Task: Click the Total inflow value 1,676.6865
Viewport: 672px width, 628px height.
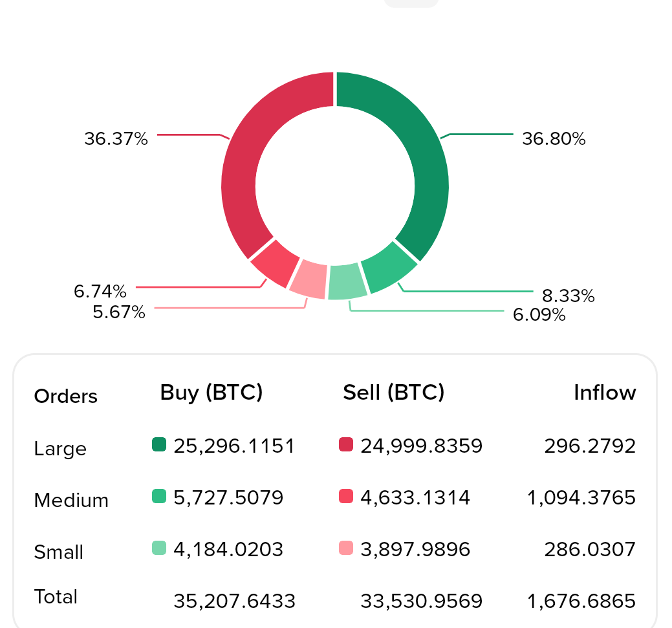Action: [581, 601]
